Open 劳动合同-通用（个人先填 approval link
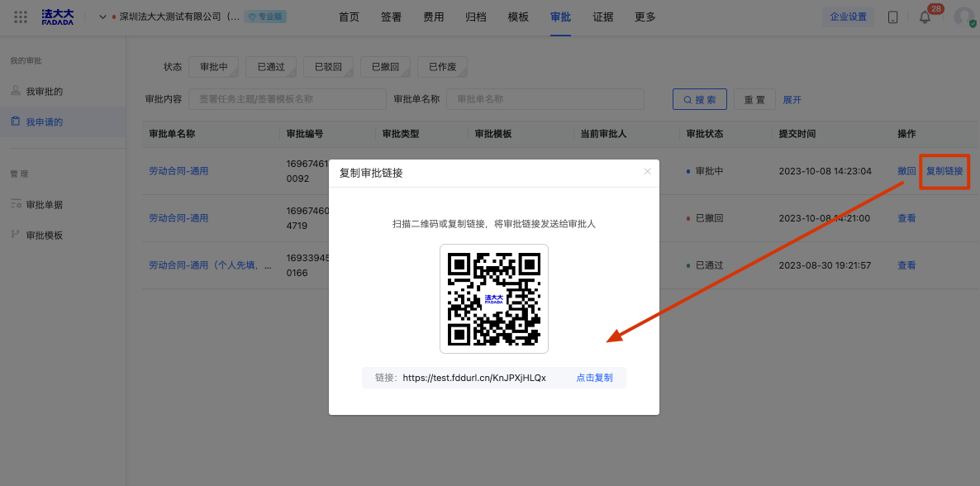Viewport: 980px width, 486px height. click(211, 265)
